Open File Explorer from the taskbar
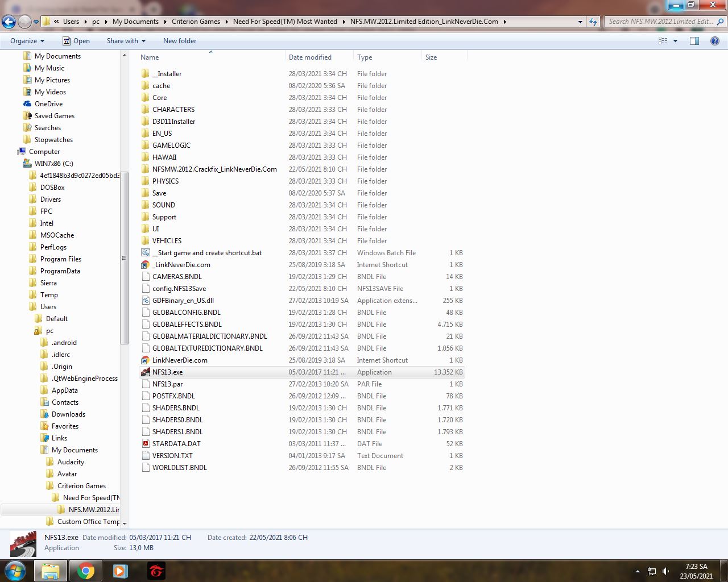 (51, 571)
